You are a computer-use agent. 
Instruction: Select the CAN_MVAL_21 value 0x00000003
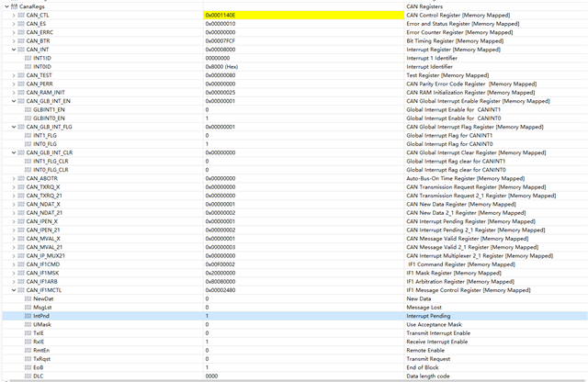click(x=220, y=247)
